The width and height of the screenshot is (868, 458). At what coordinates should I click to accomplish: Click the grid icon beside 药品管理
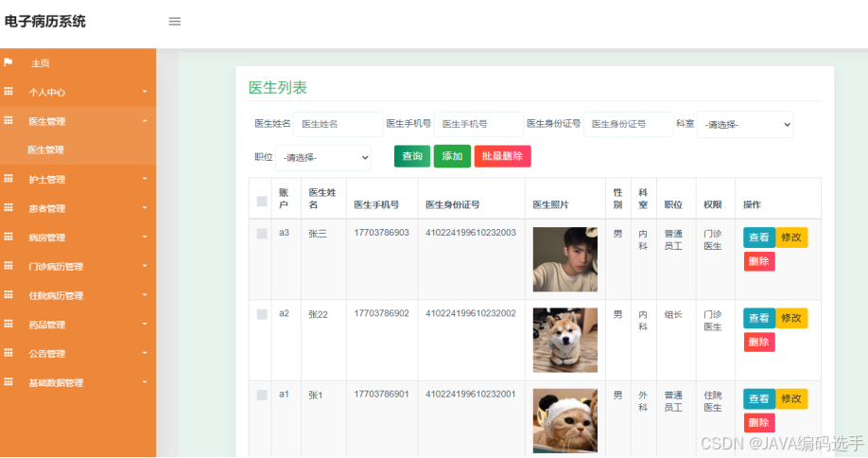click(9, 324)
